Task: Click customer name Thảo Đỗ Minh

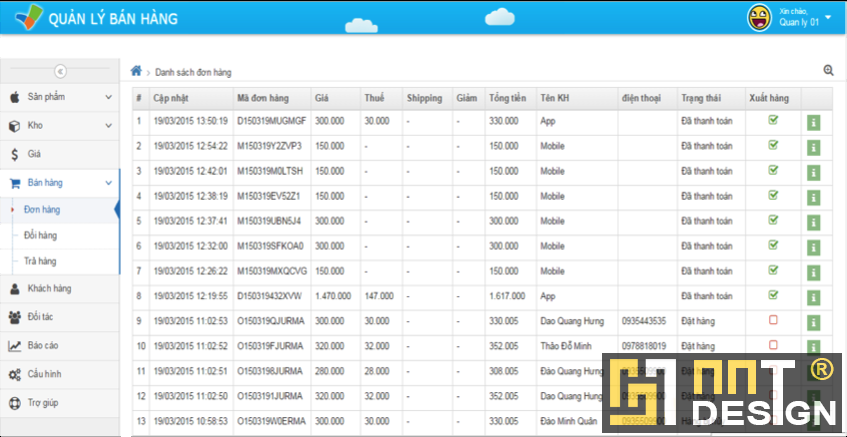Action: (x=566, y=346)
